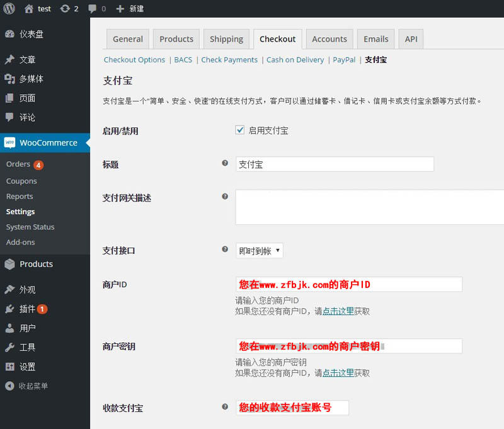Open the 评论 comment icon in sidebar
Screen dimensions: 504x429
coord(9,117)
